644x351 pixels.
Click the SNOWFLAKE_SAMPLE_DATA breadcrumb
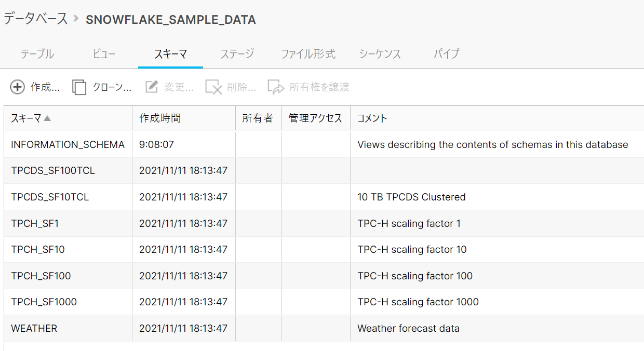point(171,20)
